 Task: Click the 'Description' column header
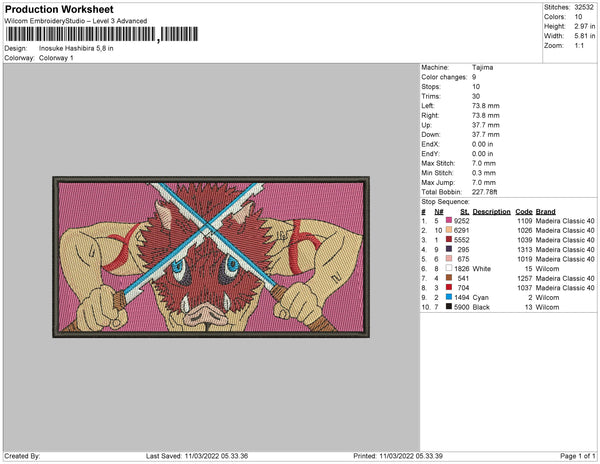click(x=491, y=212)
